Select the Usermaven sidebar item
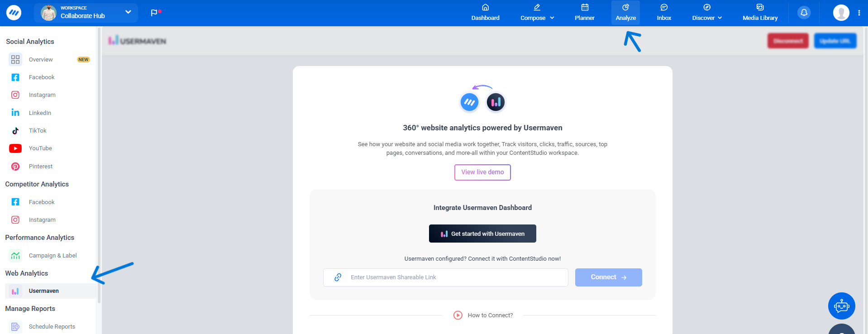The image size is (868, 334). (x=50, y=291)
